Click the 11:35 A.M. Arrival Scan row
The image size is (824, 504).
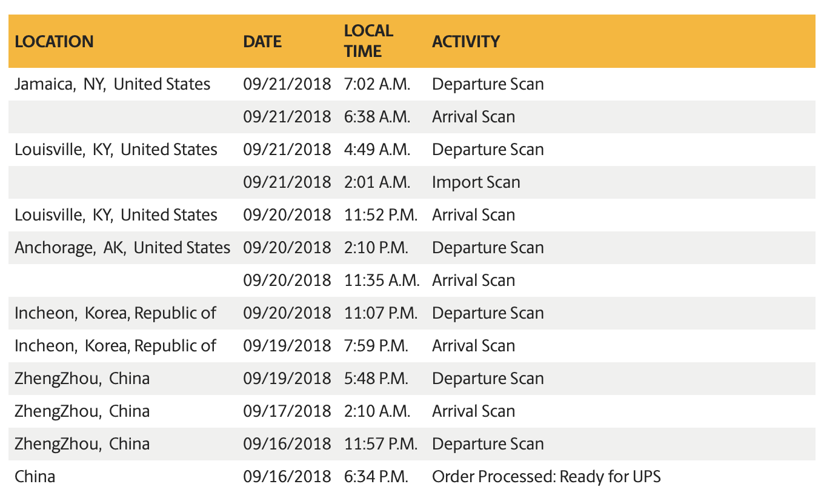pos(473,280)
